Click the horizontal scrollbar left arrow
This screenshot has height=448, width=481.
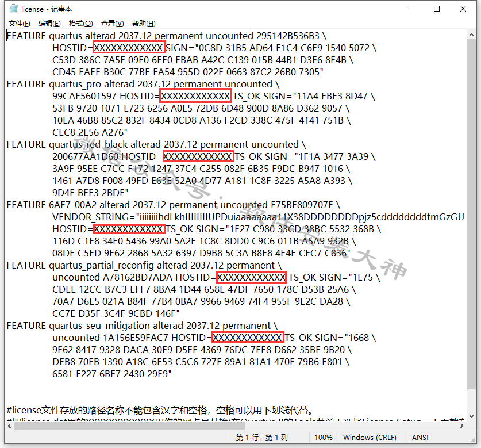pos(10,426)
